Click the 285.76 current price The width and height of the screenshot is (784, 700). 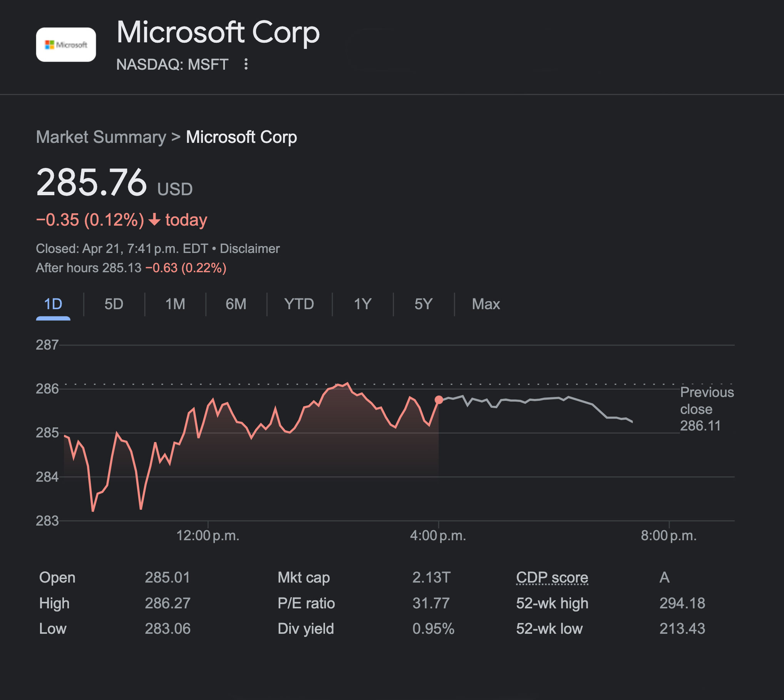tap(92, 183)
